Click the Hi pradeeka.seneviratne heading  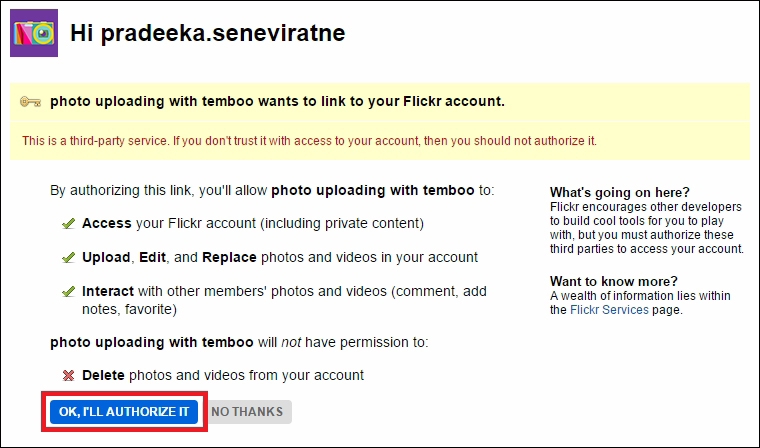click(208, 33)
